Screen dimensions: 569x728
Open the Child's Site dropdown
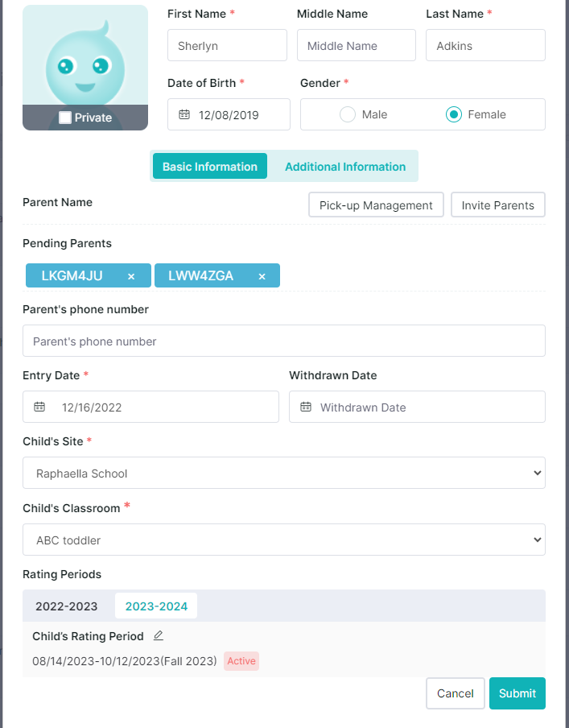[284, 473]
